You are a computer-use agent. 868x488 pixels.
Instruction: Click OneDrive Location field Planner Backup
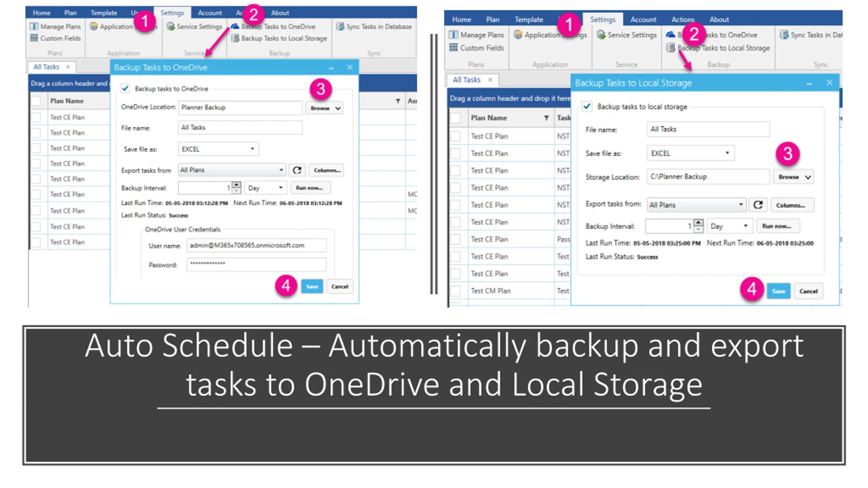pyautogui.click(x=240, y=107)
